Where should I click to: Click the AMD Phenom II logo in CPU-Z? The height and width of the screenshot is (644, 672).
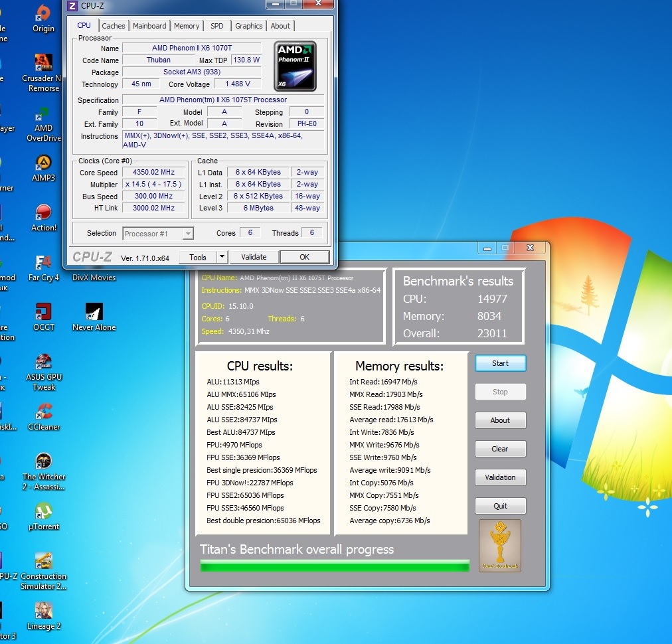tap(295, 66)
